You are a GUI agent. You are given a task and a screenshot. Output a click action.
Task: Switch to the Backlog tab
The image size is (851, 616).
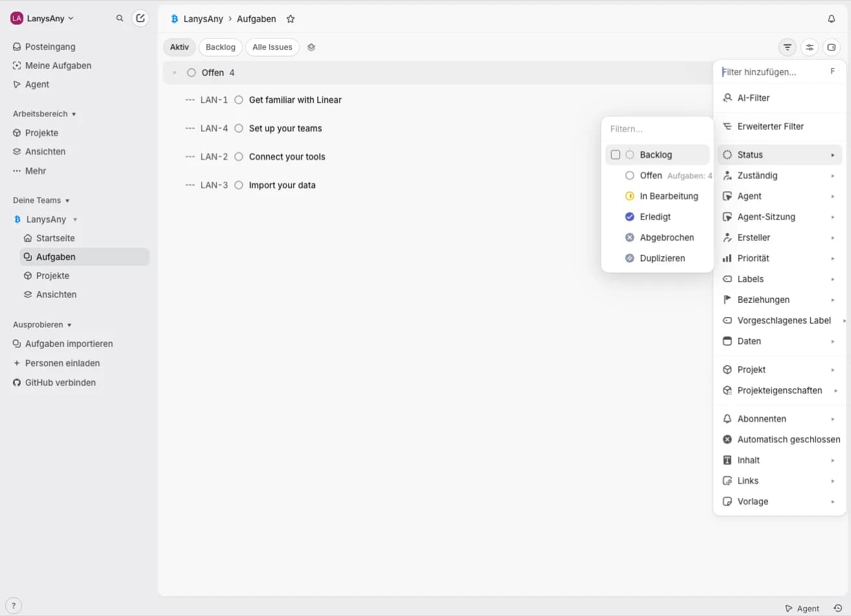coord(221,47)
